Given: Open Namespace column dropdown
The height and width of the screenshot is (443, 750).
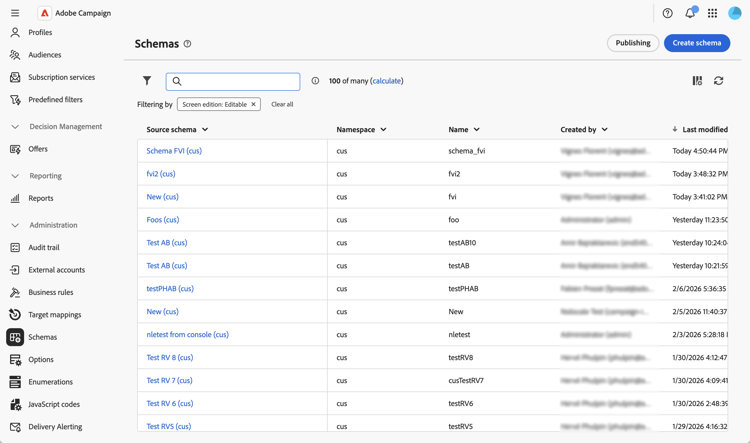Looking at the screenshot, I should coord(383,129).
